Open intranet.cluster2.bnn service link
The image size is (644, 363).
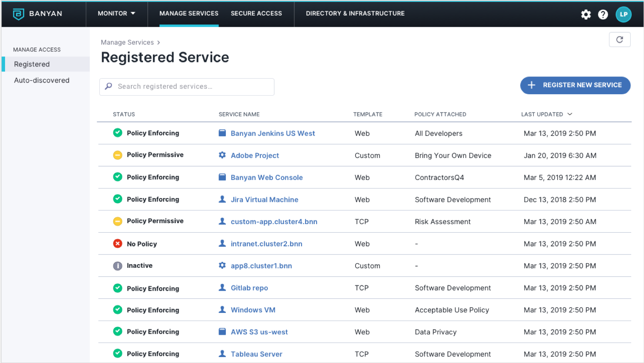click(x=266, y=244)
